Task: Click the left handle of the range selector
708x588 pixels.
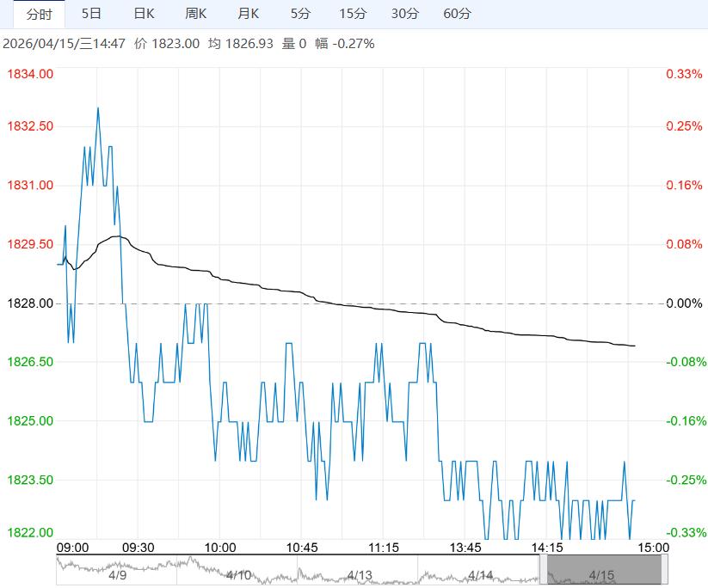Action: point(543,568)
